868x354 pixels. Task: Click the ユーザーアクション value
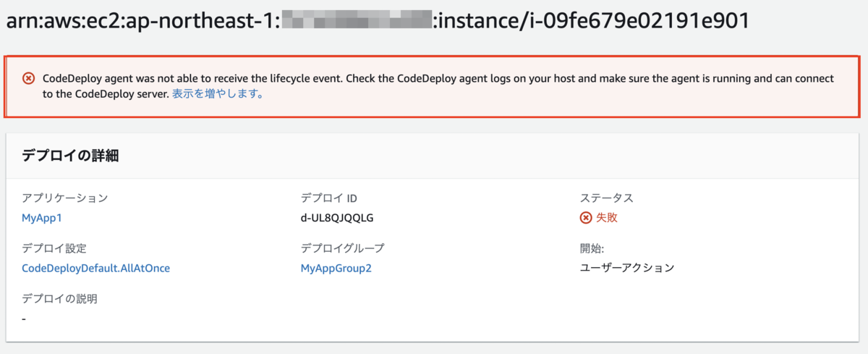[627, 268]
